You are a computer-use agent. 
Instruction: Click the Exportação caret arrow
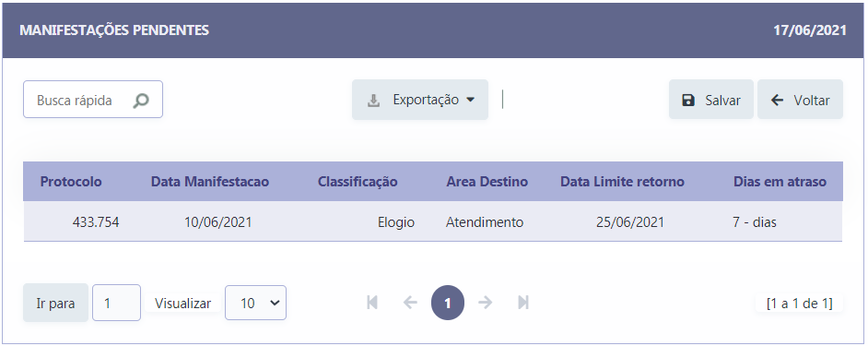[471, 100]
